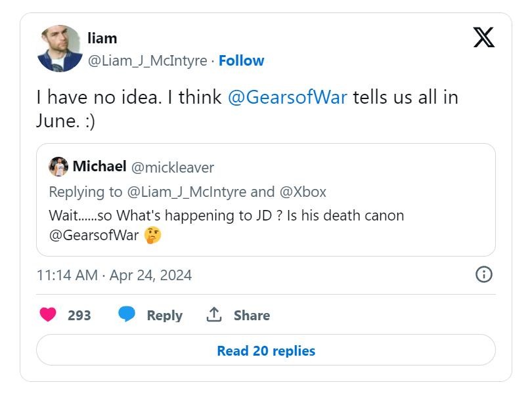Open Read 20 replies
This screenshot has height=397, width=532.
(265, 350)
